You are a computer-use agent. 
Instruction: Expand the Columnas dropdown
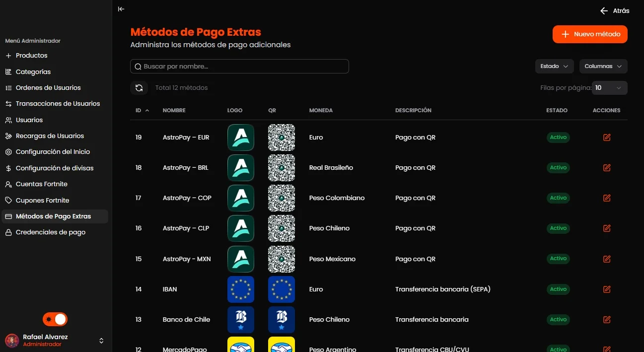point(603,66)
